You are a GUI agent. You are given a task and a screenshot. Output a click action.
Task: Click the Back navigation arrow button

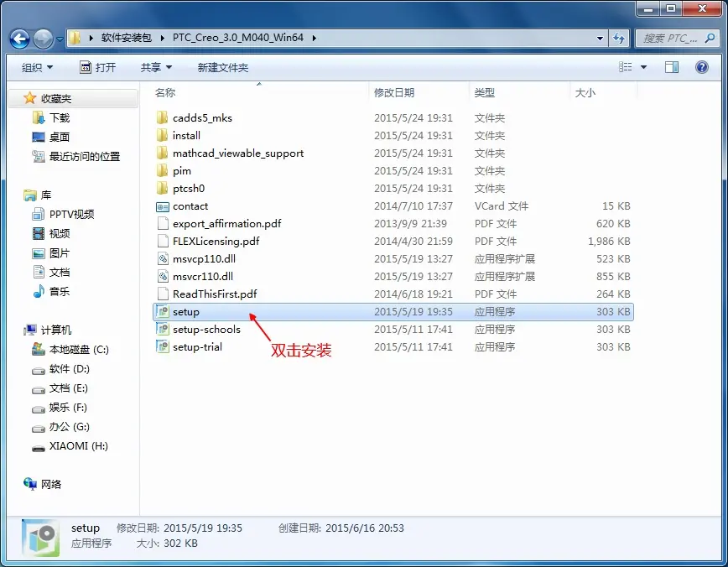(x=19, y=39)
